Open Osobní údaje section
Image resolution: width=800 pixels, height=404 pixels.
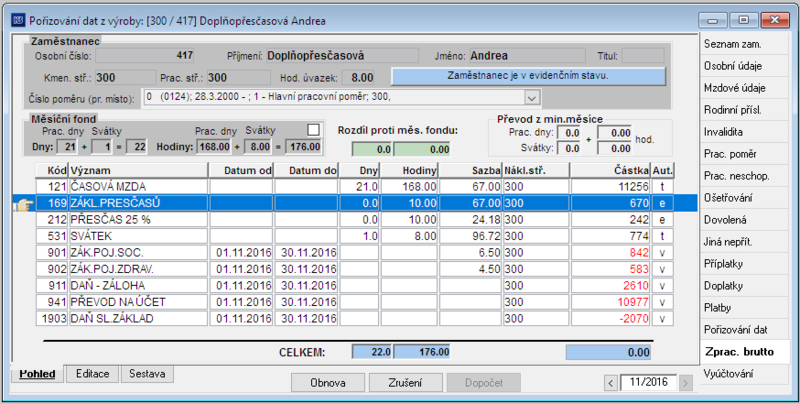coord(744,66)
